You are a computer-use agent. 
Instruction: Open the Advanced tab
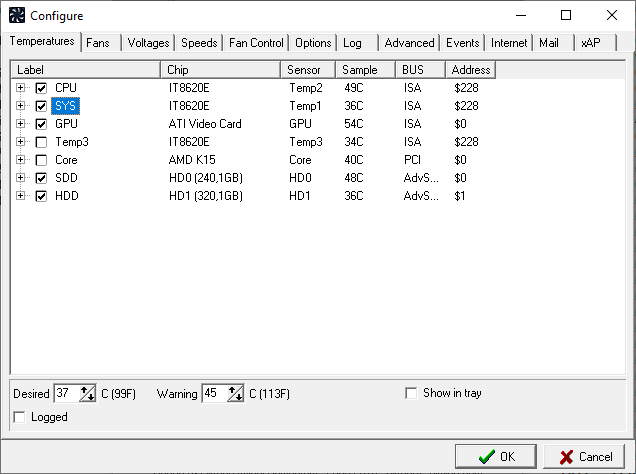click(409, 43)
